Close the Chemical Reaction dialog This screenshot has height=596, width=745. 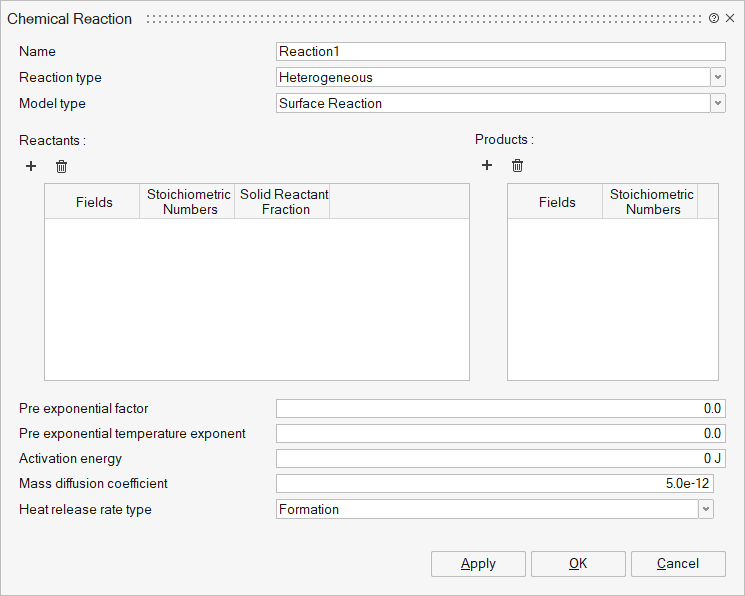coord(730,18)
